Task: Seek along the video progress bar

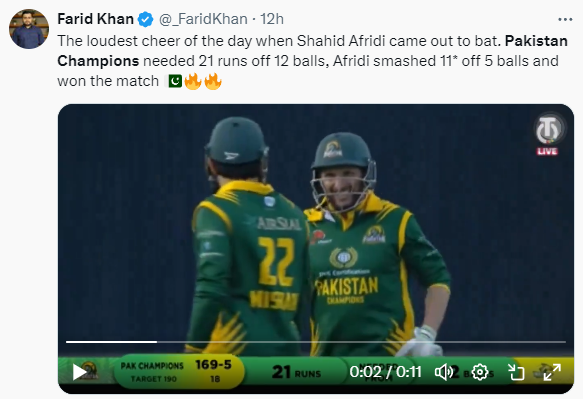Action: (316, 341)
